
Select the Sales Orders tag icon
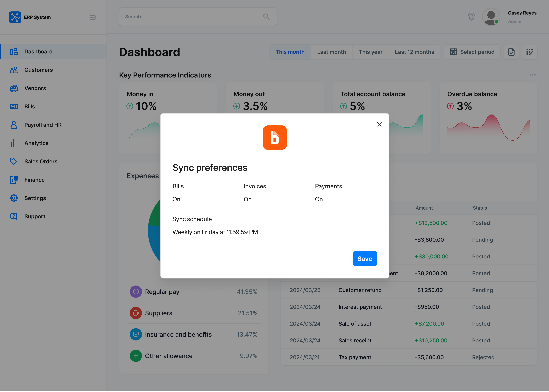pos(14,161)
